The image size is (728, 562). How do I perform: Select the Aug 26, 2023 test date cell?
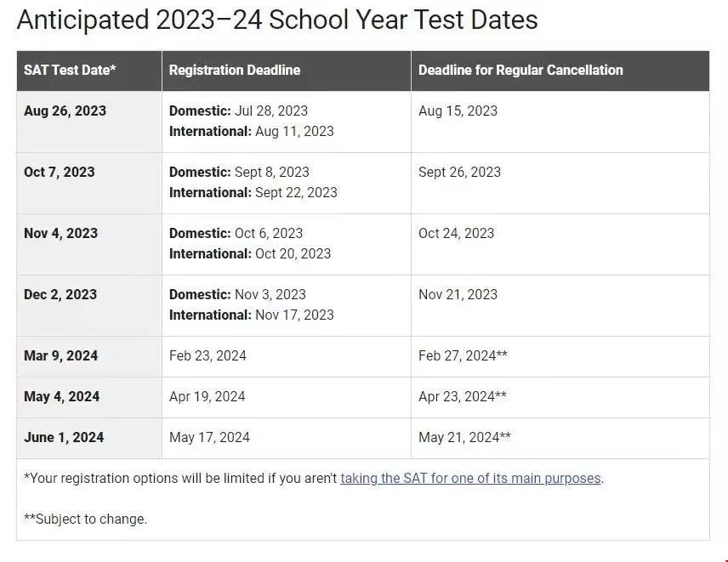[x=89, y=122]
